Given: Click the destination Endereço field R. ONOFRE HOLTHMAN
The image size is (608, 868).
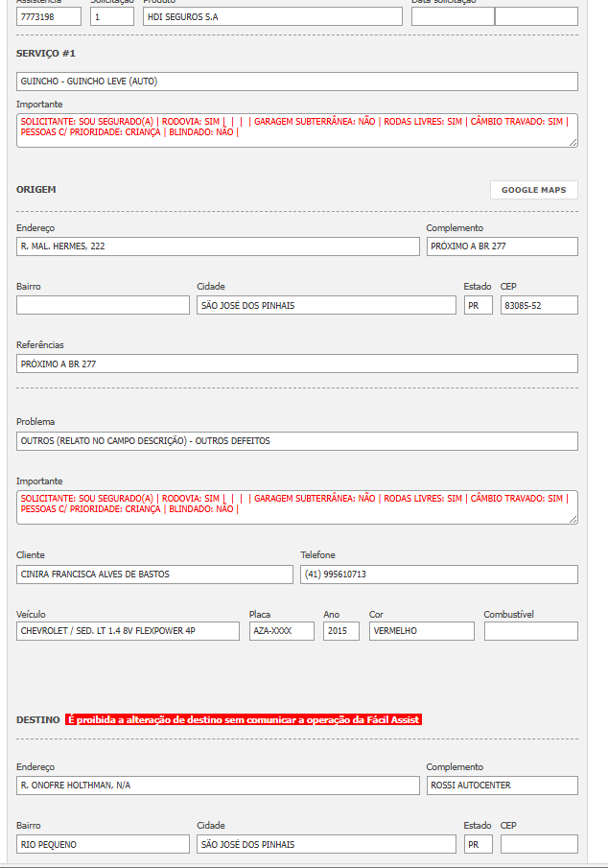Looking at the screenshot, I should point(218,786).
